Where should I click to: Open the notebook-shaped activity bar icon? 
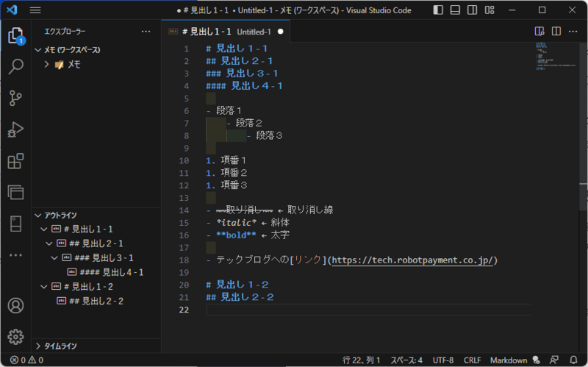[15, 224]
